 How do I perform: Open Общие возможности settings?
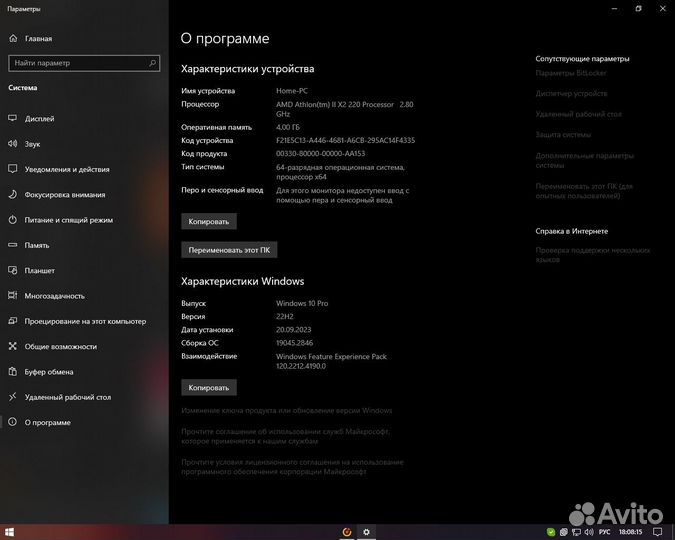click(53, 347)
